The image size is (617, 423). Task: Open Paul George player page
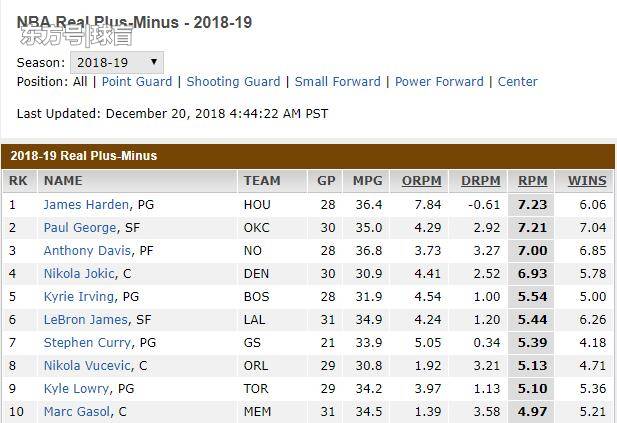(x=80, y=228)
